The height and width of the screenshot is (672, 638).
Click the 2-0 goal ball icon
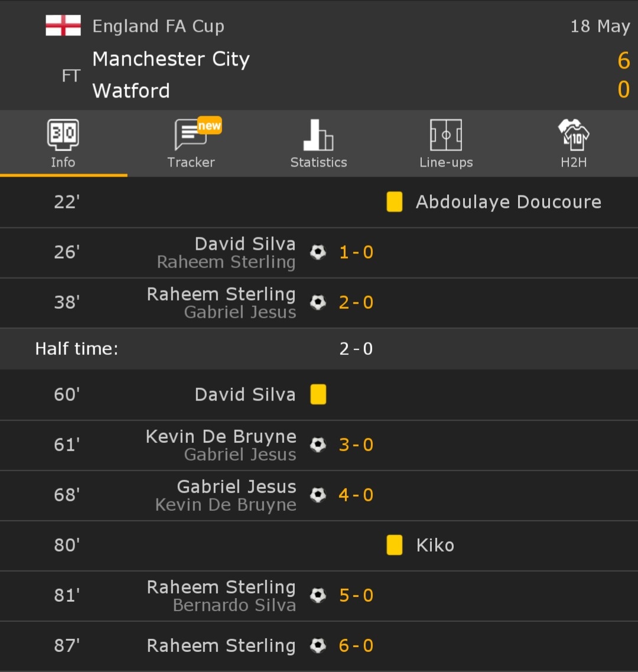[318, 302]
